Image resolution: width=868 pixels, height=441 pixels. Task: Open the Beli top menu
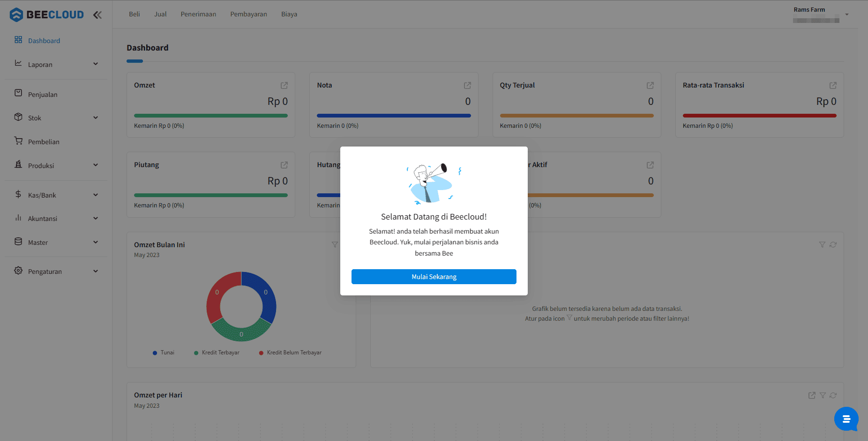[x=135, y=14]
